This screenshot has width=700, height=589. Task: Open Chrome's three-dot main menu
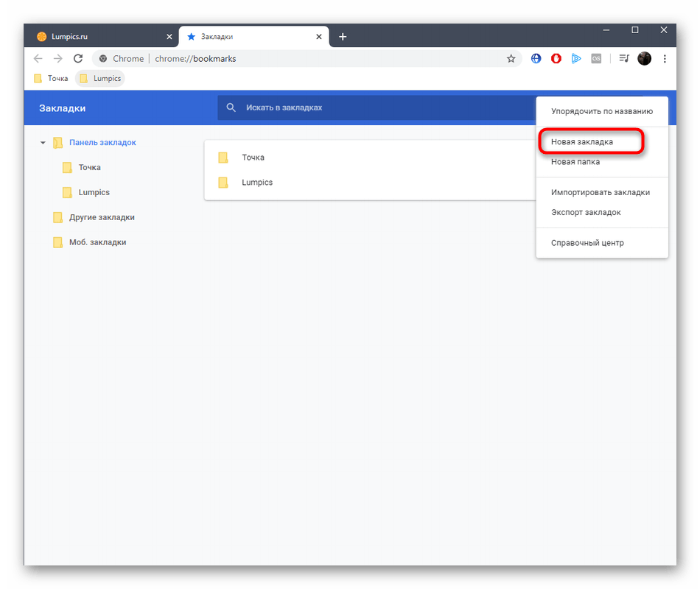coord(665,58)
